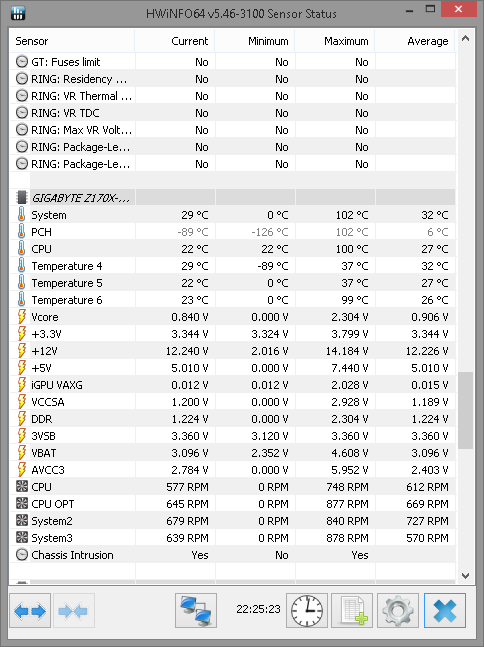
Task: Reset the clock timer icon
Action: click(307, 610)
